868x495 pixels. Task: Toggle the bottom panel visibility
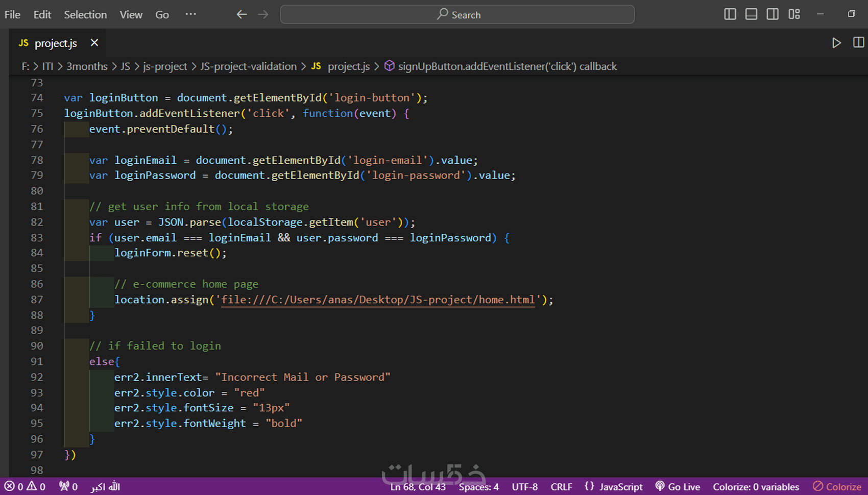click(751, 14)
